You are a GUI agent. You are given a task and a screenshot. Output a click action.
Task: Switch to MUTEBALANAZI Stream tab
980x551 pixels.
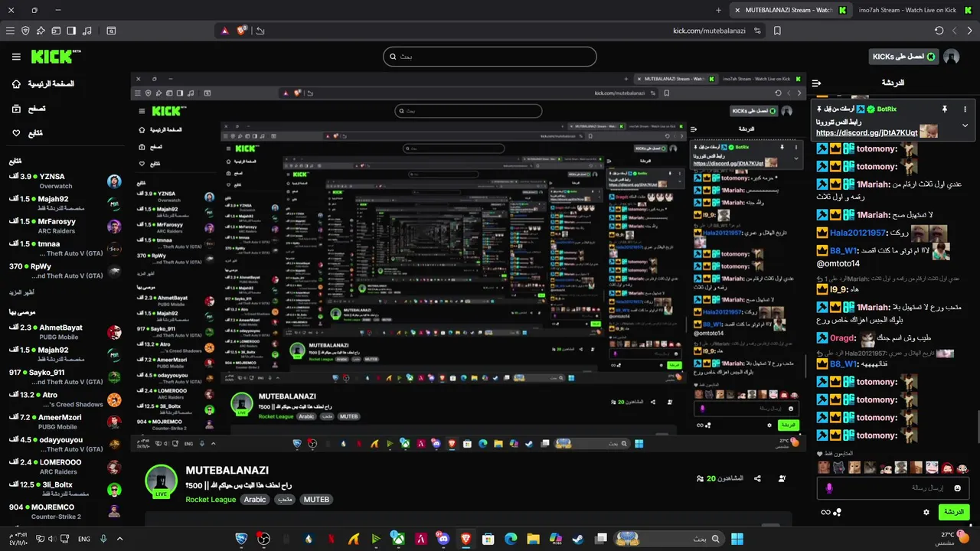pos(790,10)
